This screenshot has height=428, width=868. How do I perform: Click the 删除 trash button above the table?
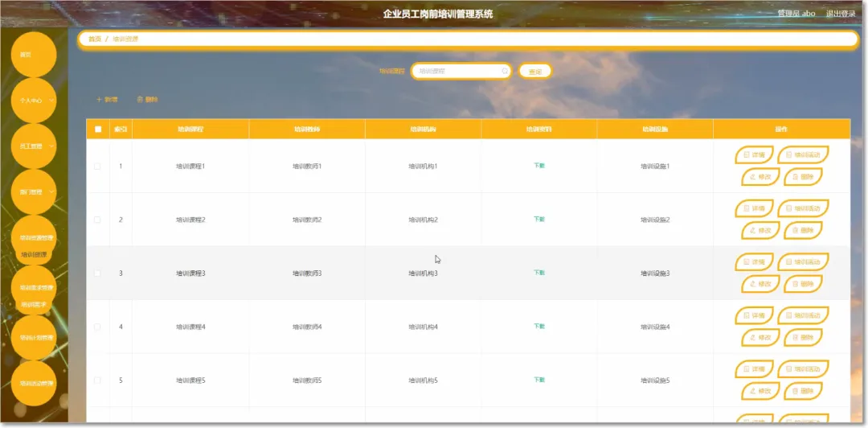[147, 100]
